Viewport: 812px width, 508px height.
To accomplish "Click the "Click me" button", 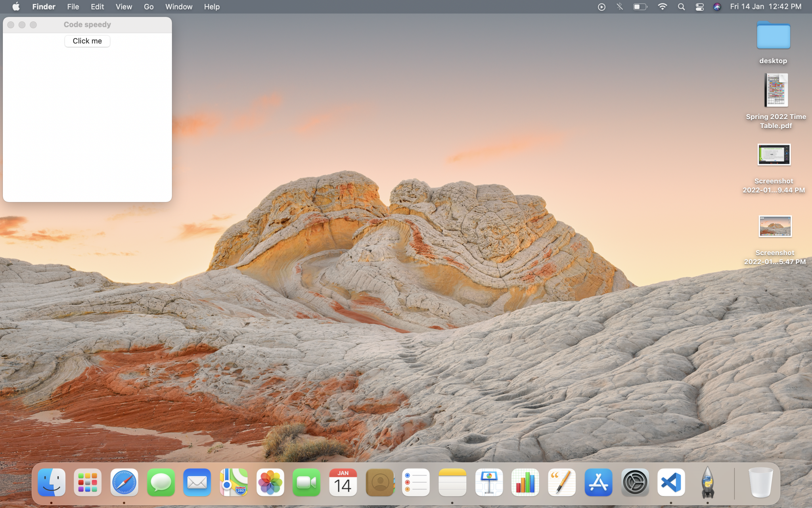I will [87, 41].
